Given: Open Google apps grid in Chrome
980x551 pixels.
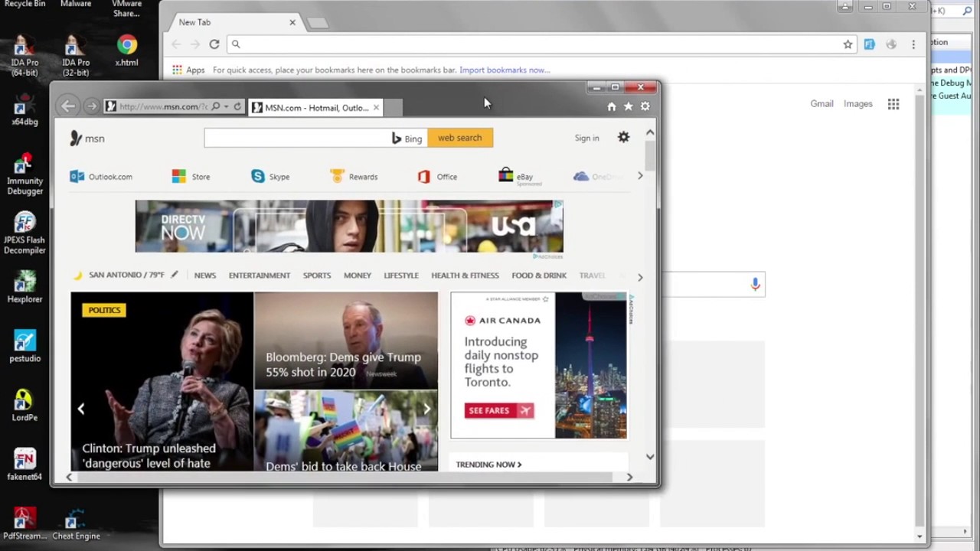Looking at the screenshot, I should pyautogui.click(x=893, y=104).
